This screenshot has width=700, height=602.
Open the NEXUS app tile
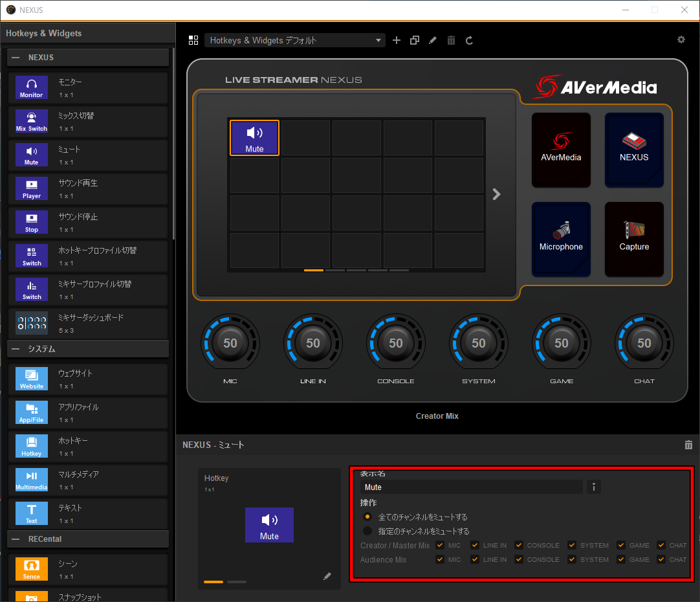pos(634,150)
